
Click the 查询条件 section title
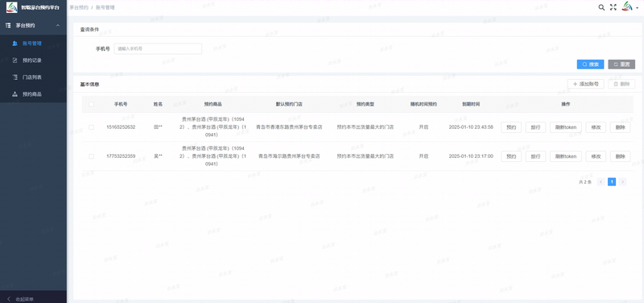click(x=89, y=30)
